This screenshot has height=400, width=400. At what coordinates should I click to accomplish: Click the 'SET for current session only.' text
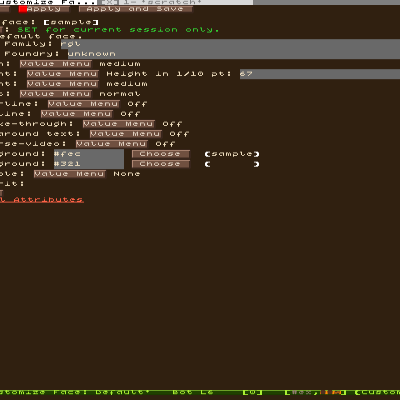(x=118, y=30)
